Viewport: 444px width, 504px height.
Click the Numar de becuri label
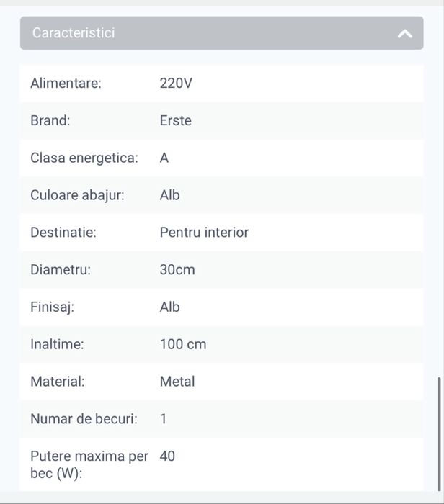84,419
